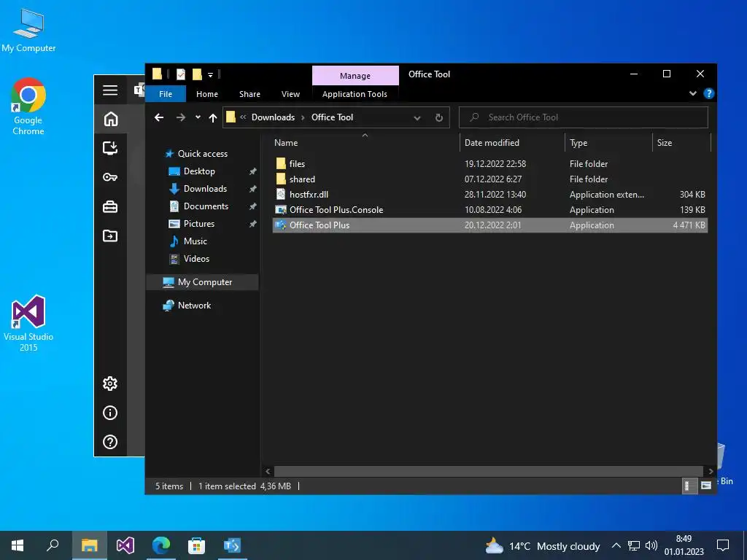
Task: Open taskbar Search magnifier
Action: [x=53, y=545]
